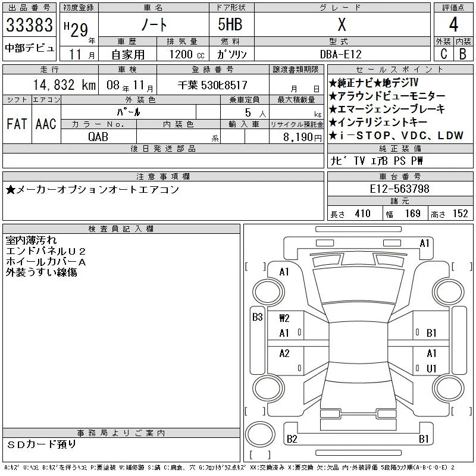The width and height of the screenshot is (476, 476).
Task: Click the A1 mark near front bumper corner
Action: [x=424, y=243]
